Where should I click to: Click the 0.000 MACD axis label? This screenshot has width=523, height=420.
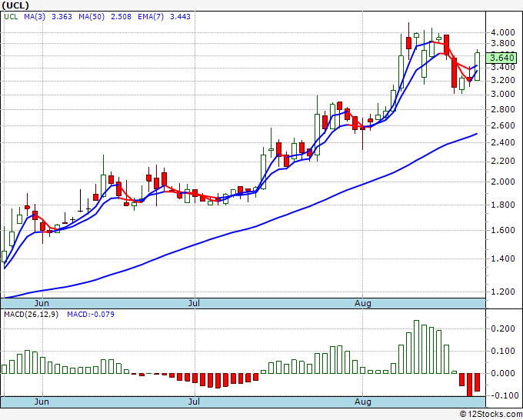[x=503, y=373]
